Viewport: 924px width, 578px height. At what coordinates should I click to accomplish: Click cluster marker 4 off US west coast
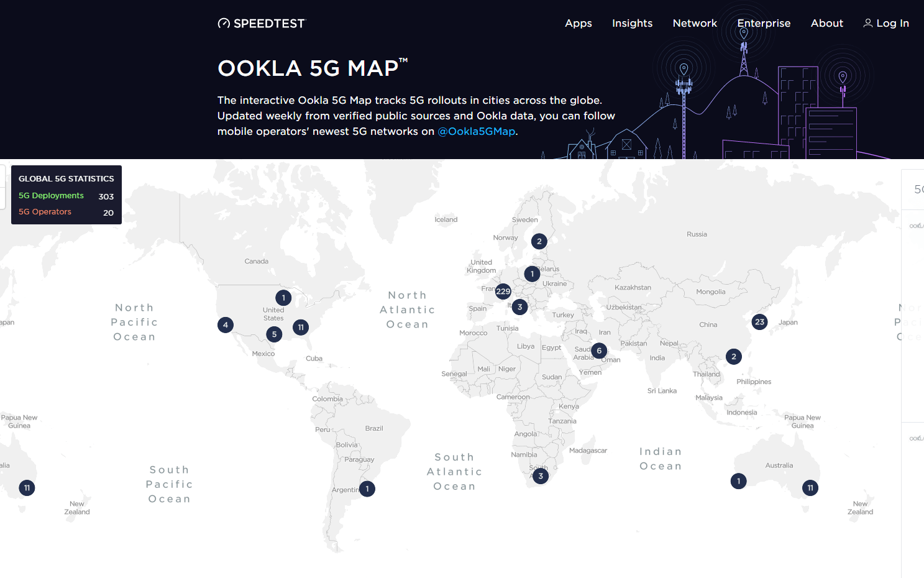coord(226,324)
